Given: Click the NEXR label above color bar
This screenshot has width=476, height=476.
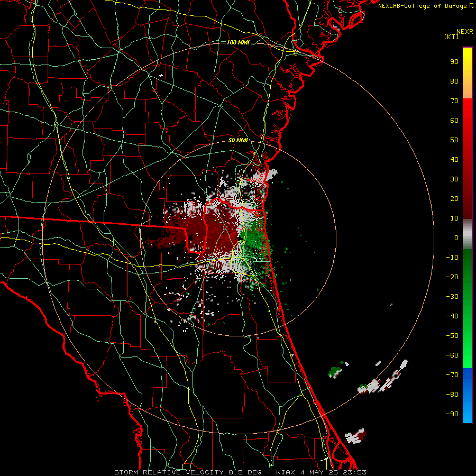Looking at the screenshot, I should pyautogui.click(x=464, y=32).
